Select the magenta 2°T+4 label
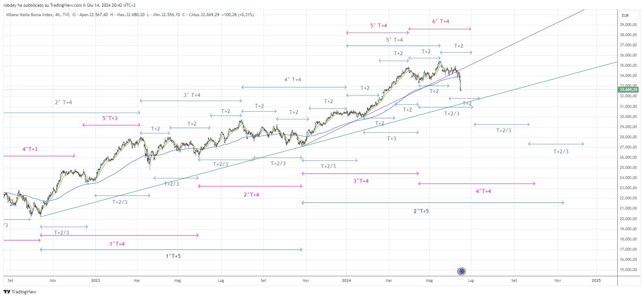This screenshot has height=298, width=644. 251,195
